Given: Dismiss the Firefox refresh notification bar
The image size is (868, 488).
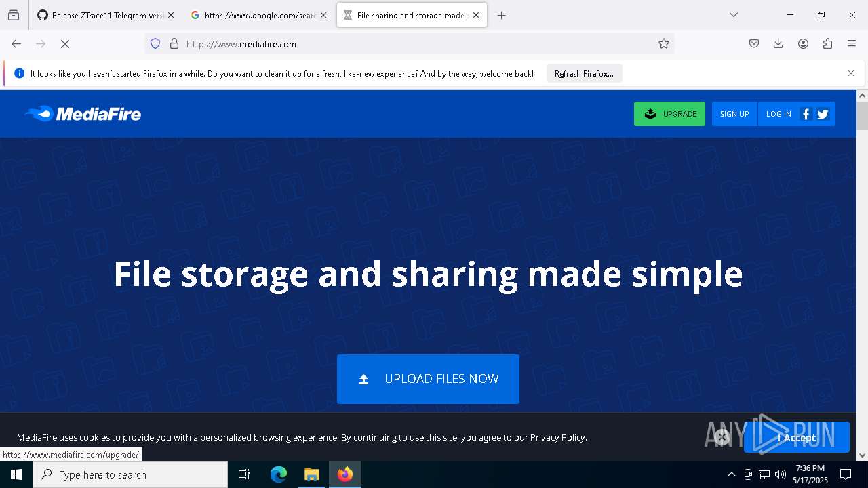Looking at the screenshot, I should pos(851,73).
